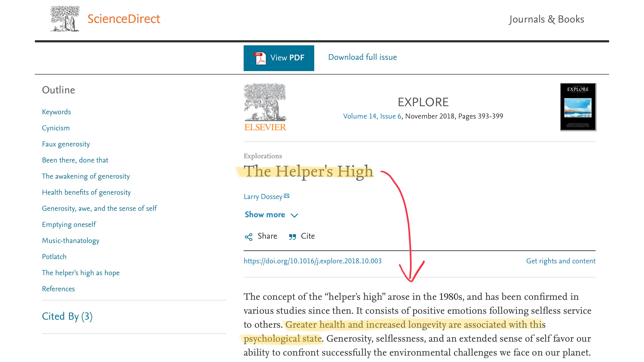The height and width of the screenshot is (362, 644).
Task: Open the Journals & Books menu
Action: (x=546, y=19)
